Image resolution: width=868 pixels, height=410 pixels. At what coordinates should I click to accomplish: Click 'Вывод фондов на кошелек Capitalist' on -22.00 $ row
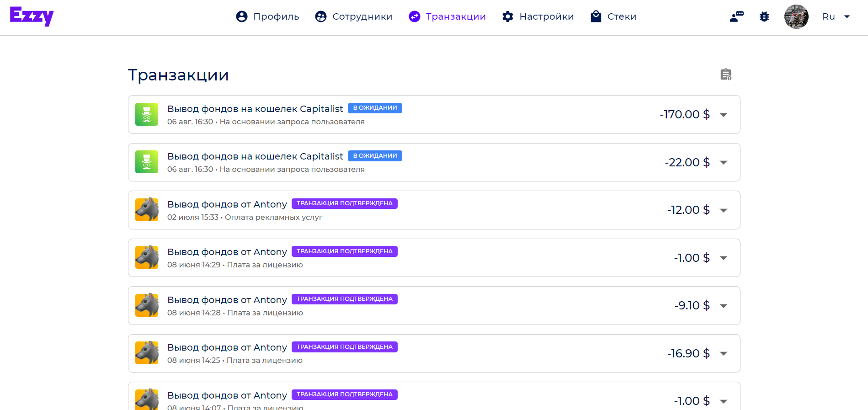(x=255, y=156)
